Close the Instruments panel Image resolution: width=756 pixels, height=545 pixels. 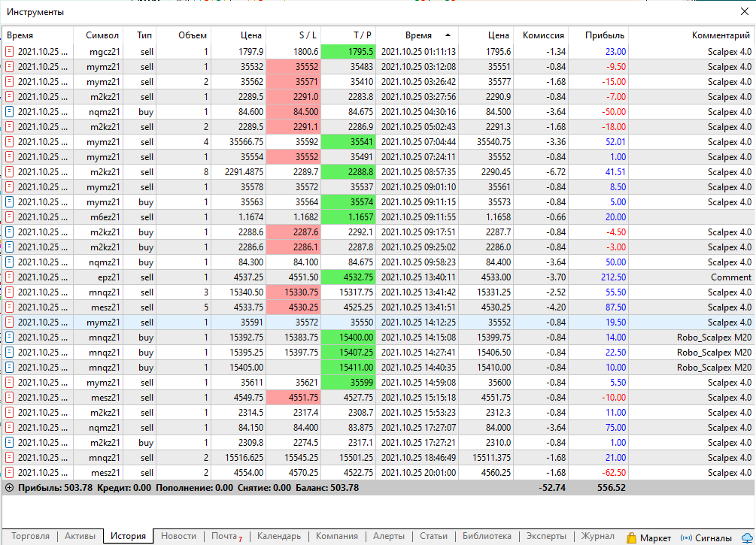(745, 11)
